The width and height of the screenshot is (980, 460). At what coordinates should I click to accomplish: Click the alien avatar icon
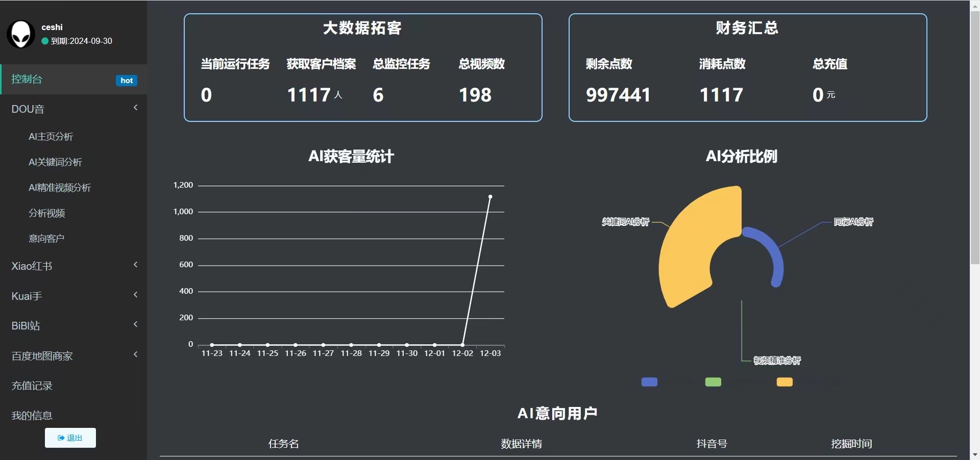pyautogui.click(x=21, y=34)
